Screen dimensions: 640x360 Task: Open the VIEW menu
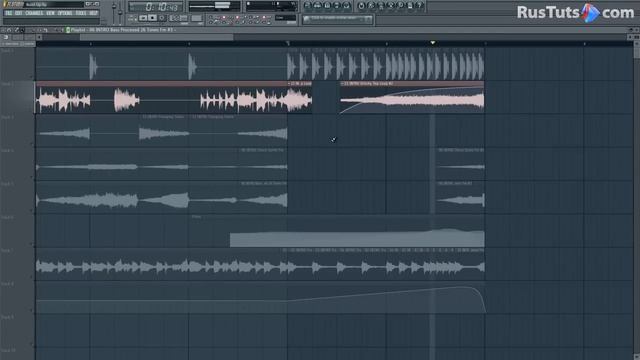[51, 13]
